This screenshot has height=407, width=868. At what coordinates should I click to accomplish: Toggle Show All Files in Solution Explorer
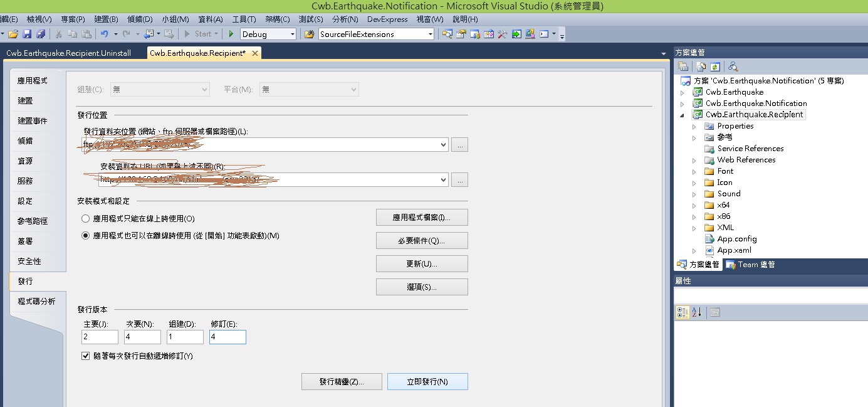click(x=701, y=66)
